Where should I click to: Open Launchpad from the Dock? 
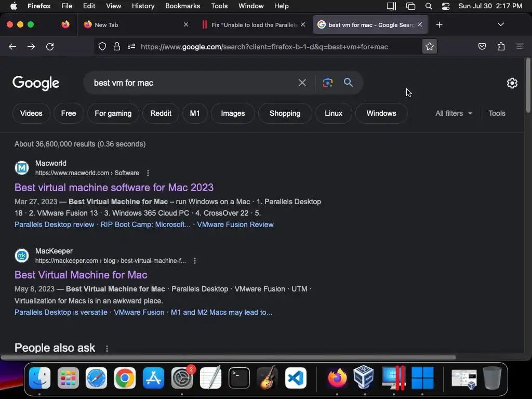68,378
